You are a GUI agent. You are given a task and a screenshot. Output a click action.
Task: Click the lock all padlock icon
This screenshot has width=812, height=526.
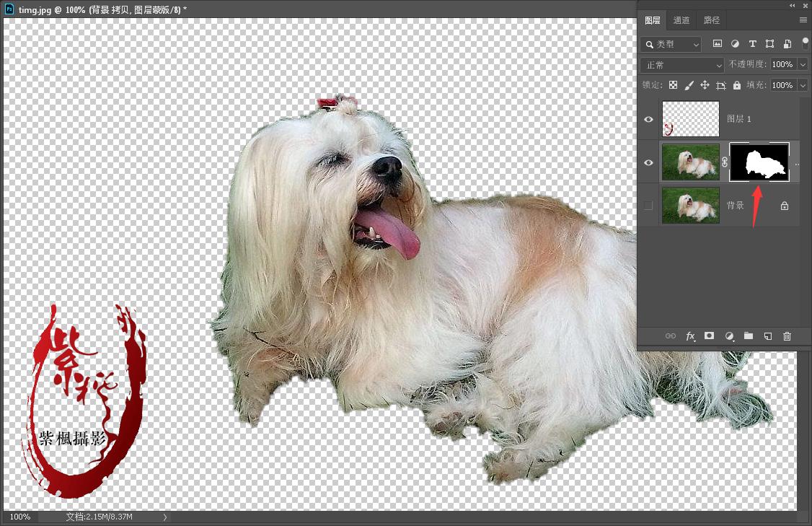[737, 85]
